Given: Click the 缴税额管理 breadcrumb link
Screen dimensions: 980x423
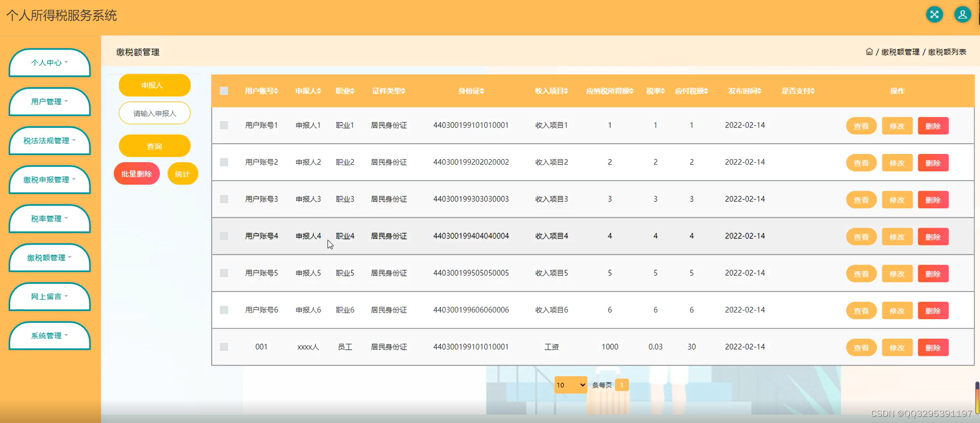Looking at the screenshot, I should [900, 52].
